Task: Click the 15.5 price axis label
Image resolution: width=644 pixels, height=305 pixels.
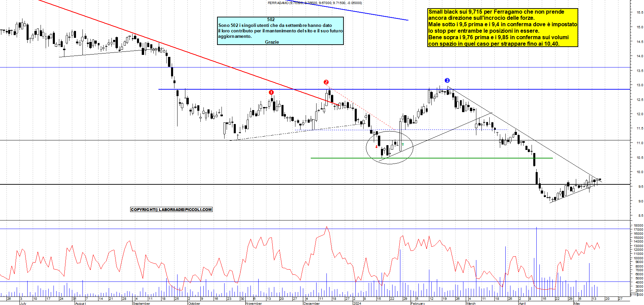Action: [640, 13]
